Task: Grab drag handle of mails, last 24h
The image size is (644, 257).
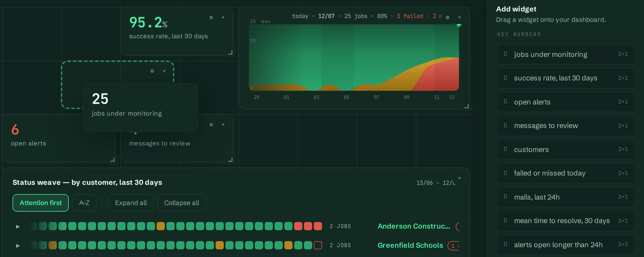Action: (505, 197)
